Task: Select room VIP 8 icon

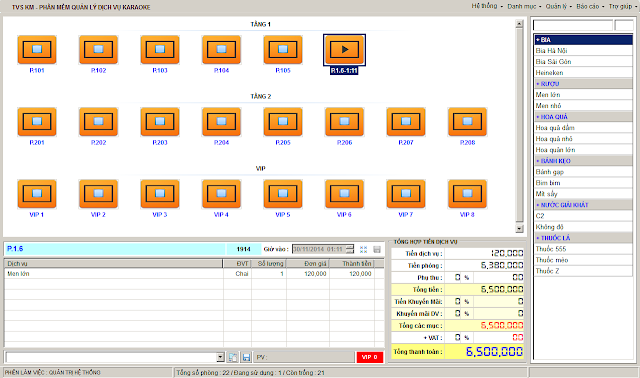Action: [x=467, y=193]
